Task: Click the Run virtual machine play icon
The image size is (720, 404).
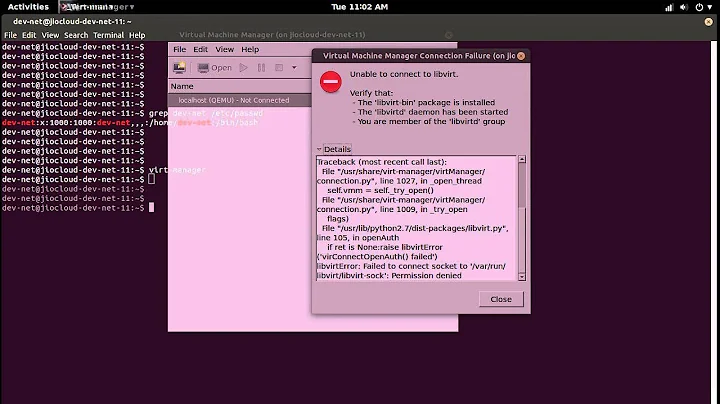Action: tap(243, 67)
